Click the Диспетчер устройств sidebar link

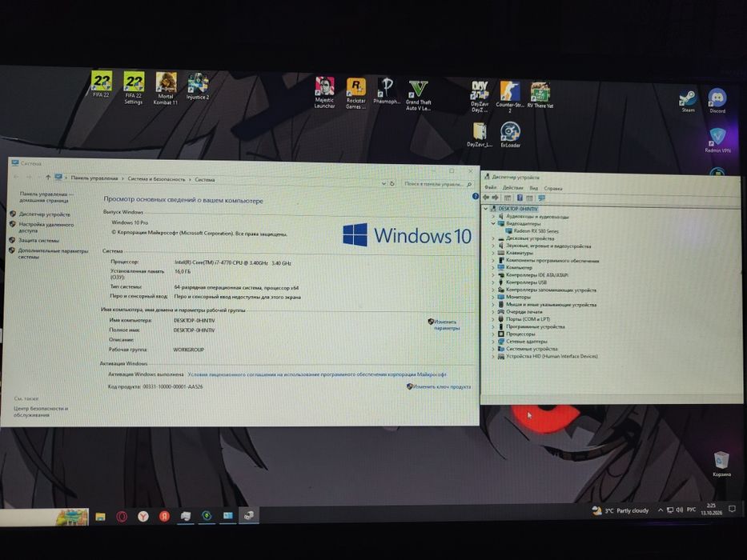(x=44, y=214)
